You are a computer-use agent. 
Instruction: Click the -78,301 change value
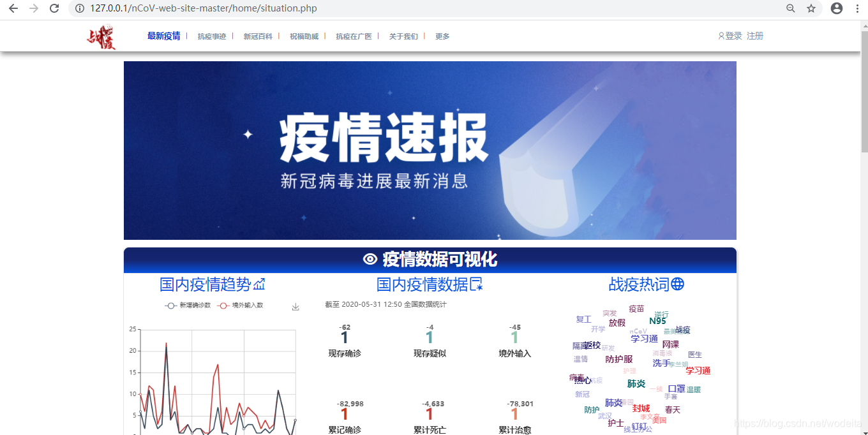coord(520,404)
